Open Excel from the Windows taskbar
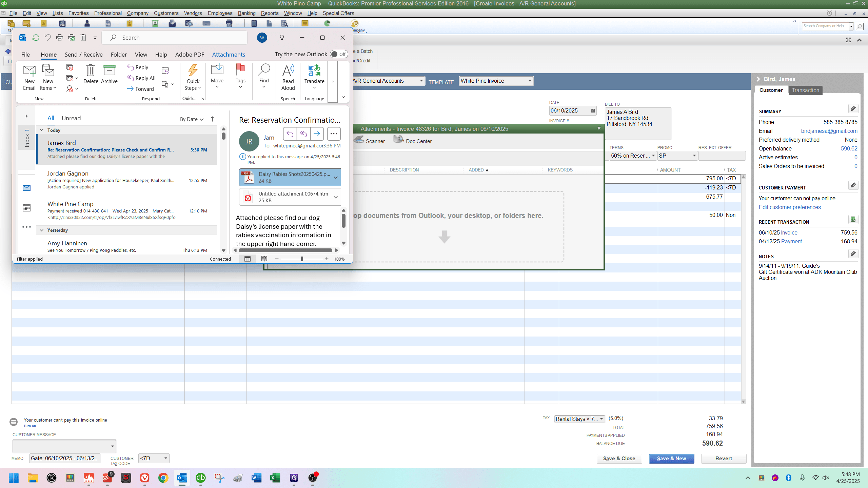This screenshot has height=488, width=868. pos(275,478)
